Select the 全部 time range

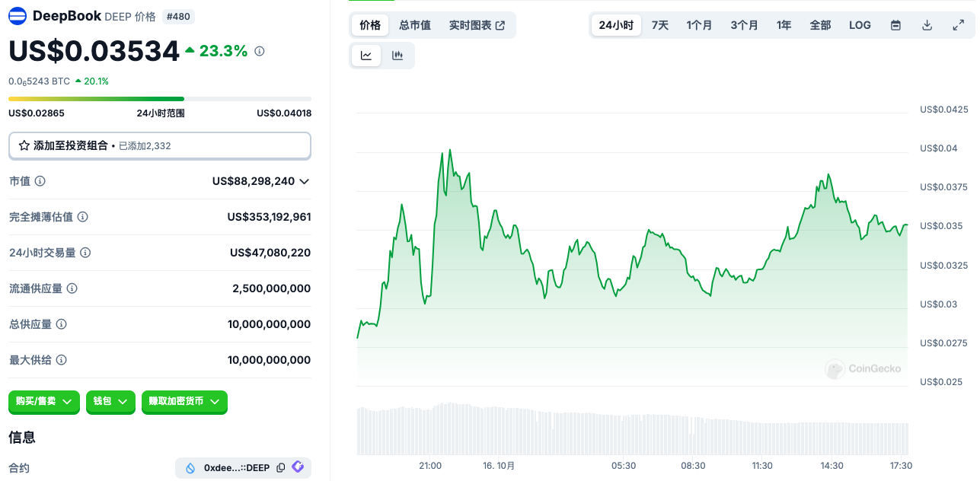coord(820,25)
